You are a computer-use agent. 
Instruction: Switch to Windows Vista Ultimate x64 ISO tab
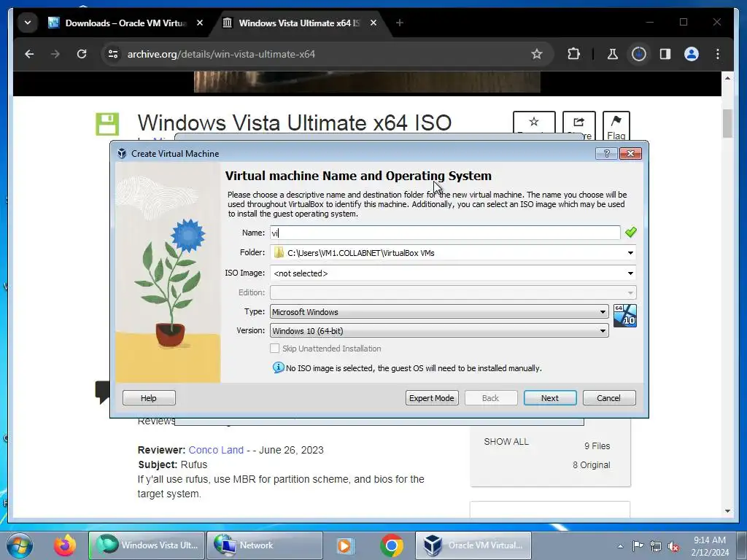(x=300, y=23)
